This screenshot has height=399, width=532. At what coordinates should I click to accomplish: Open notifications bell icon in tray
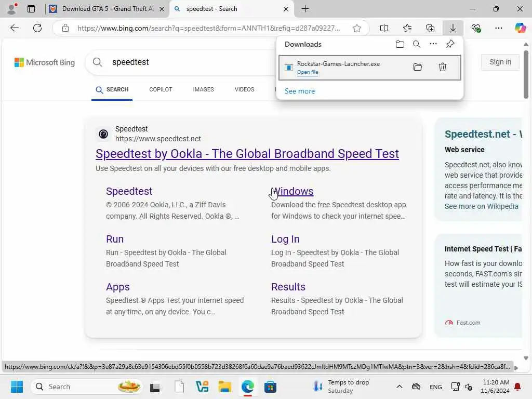518,387
